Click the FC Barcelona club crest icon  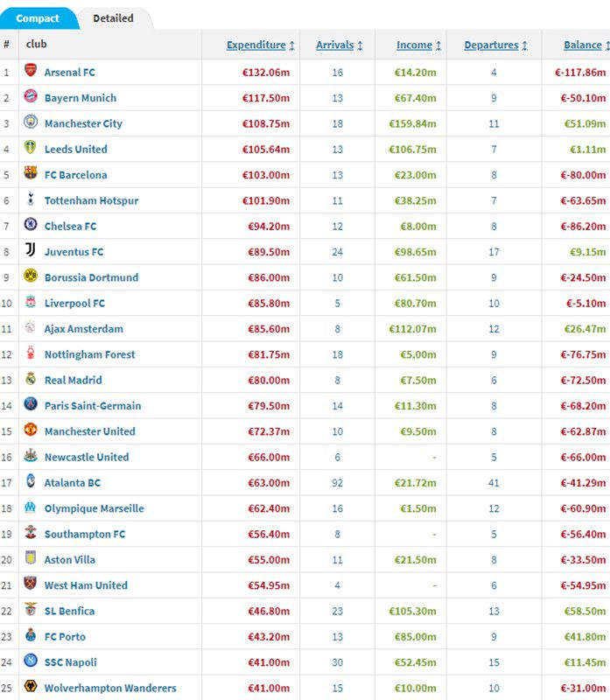point(31,174)
